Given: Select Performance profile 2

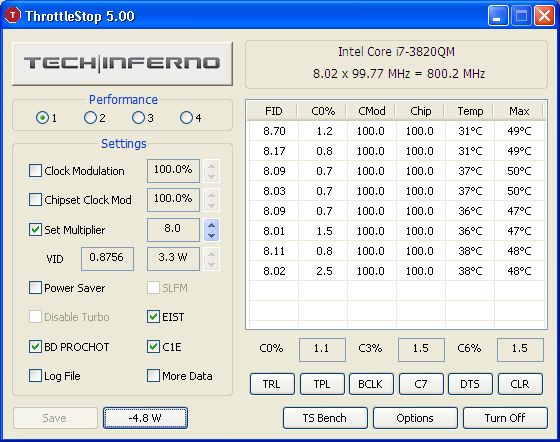Looking at the screenshot, I should click(90, 117).
